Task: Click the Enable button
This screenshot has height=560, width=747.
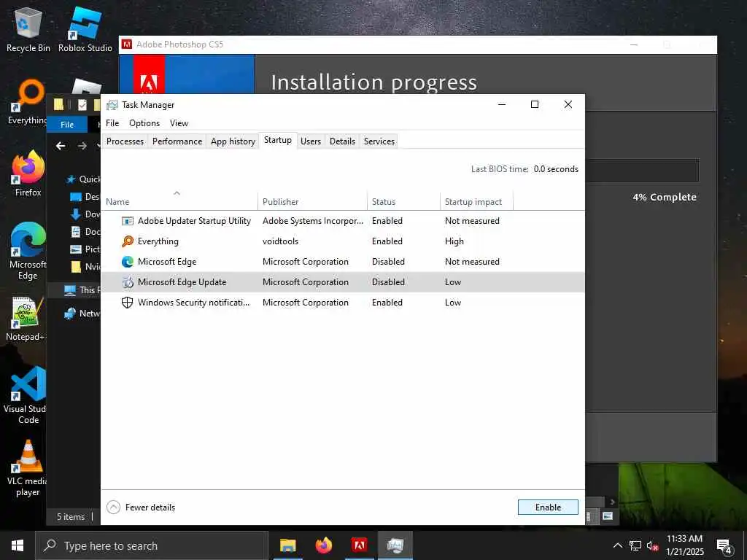Action: 548,507
